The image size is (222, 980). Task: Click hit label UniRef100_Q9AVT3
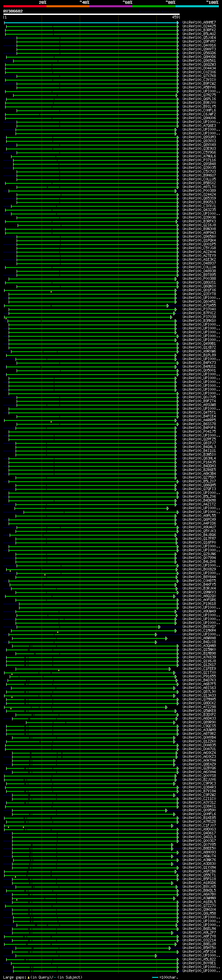click(199, 49)
